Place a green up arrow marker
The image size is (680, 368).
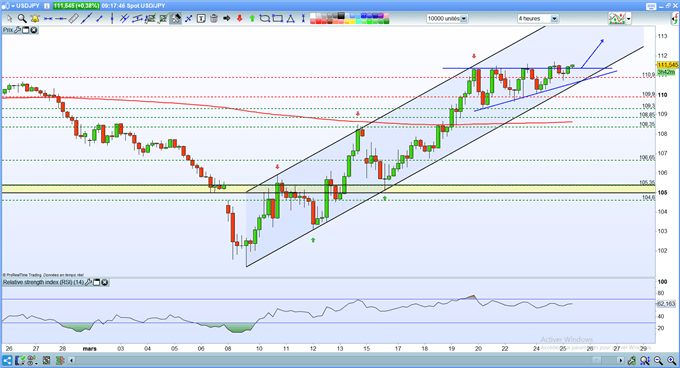252,19
